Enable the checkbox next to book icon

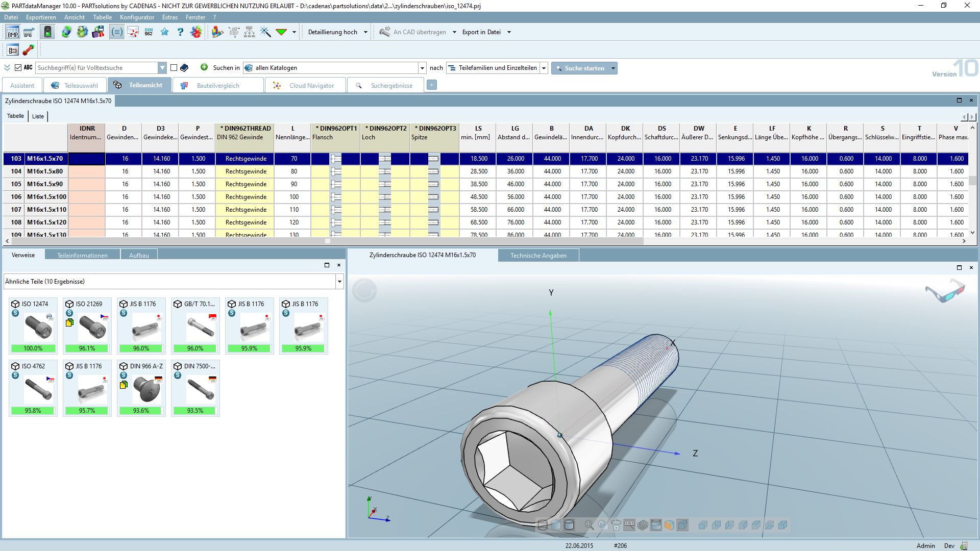click(x=174, y=67)
